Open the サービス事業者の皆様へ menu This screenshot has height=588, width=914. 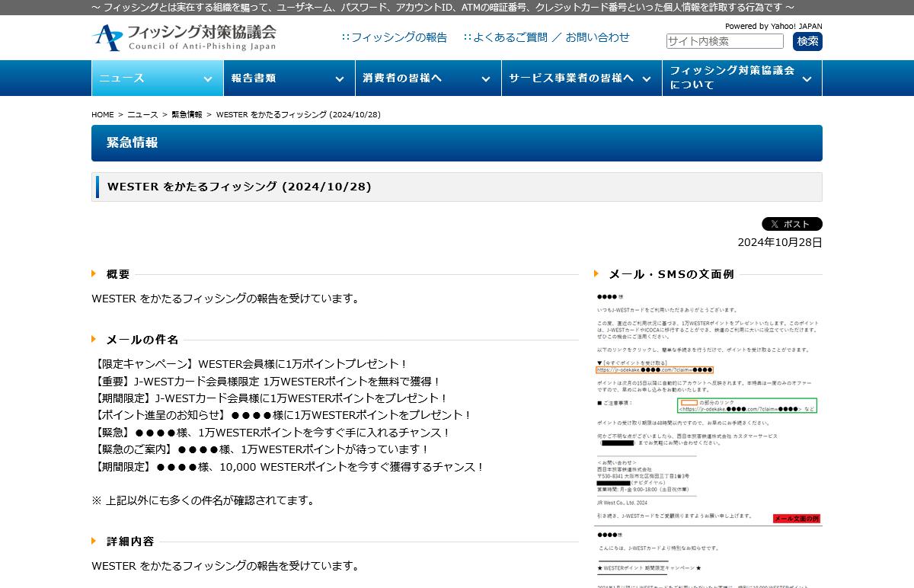click(x=581, y=78)
